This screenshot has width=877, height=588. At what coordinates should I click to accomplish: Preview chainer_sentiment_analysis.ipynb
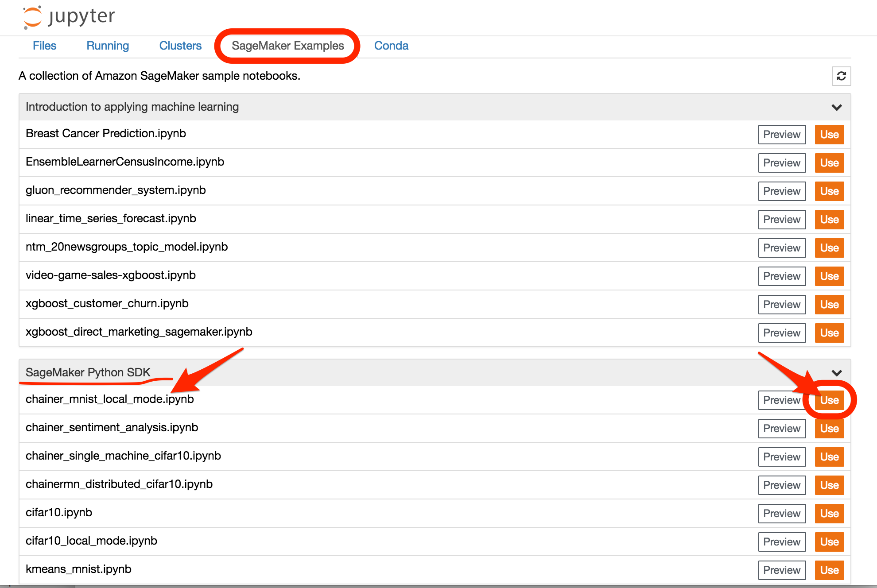(781, 428)
